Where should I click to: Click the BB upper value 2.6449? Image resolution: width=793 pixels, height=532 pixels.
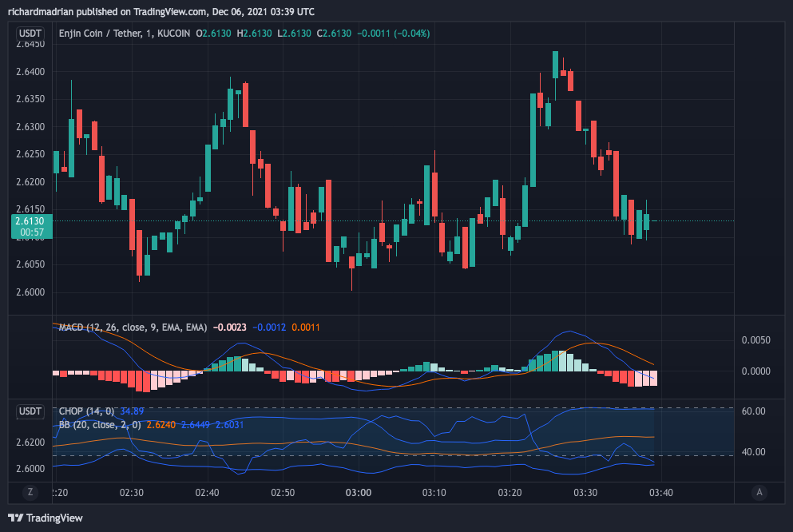pyautogui.click(x=196, y=425)
